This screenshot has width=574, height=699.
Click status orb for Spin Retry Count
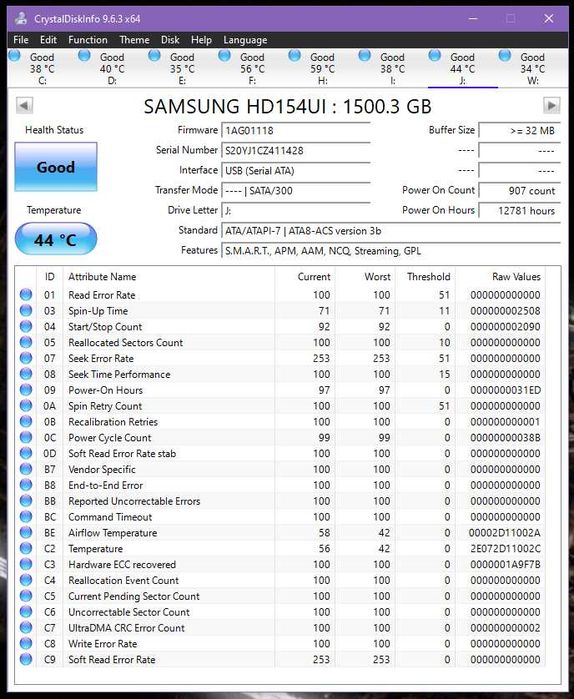(x=26, y=405)
